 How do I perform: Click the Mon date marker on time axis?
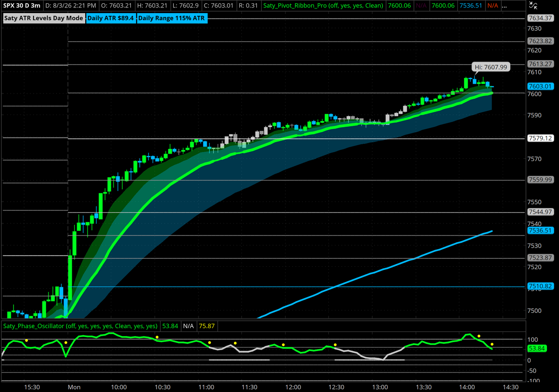[x=74, y=387]
